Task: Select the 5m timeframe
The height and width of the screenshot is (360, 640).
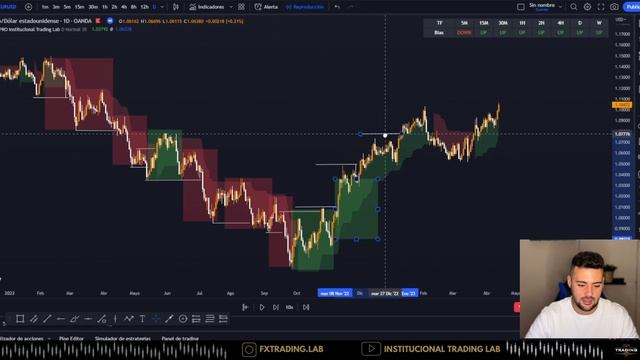Action: click(67, 7)
